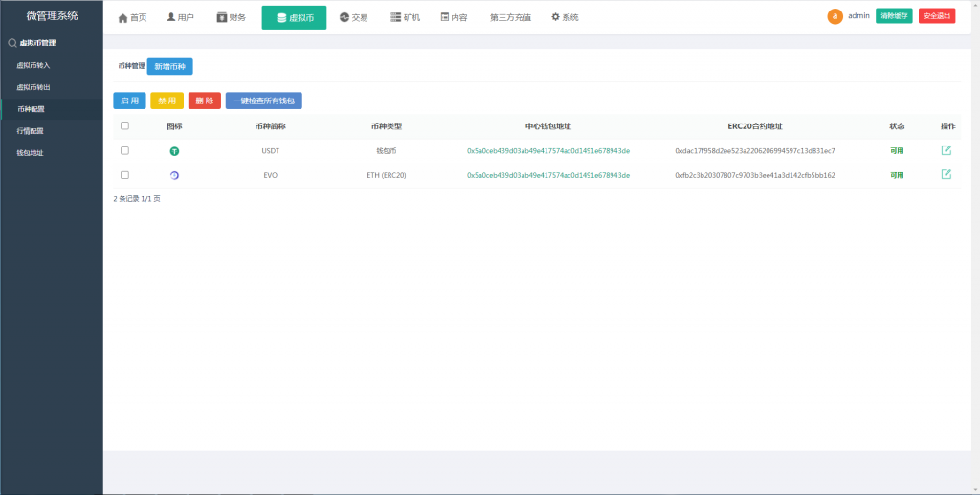
Task: Open the 系统 settings gear menu
Action: (565, 18)
